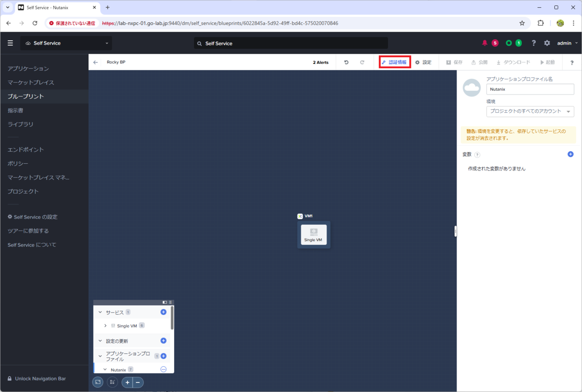Click the overview panel dock toggle icon
Image resolution: width=582 pixels, height=392 pixels.
[165, 302]
